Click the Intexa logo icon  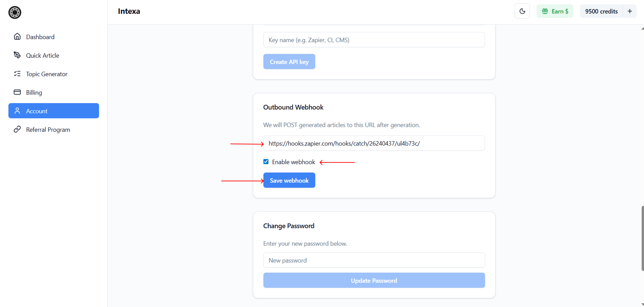(x=15, y=12)
